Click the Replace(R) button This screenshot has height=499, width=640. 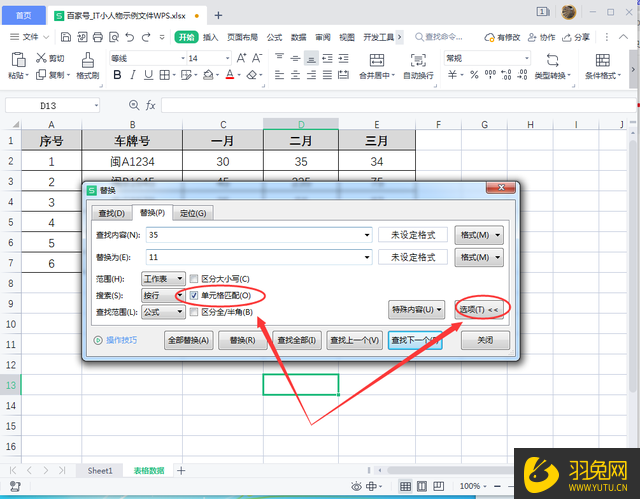tap(242, 340)
